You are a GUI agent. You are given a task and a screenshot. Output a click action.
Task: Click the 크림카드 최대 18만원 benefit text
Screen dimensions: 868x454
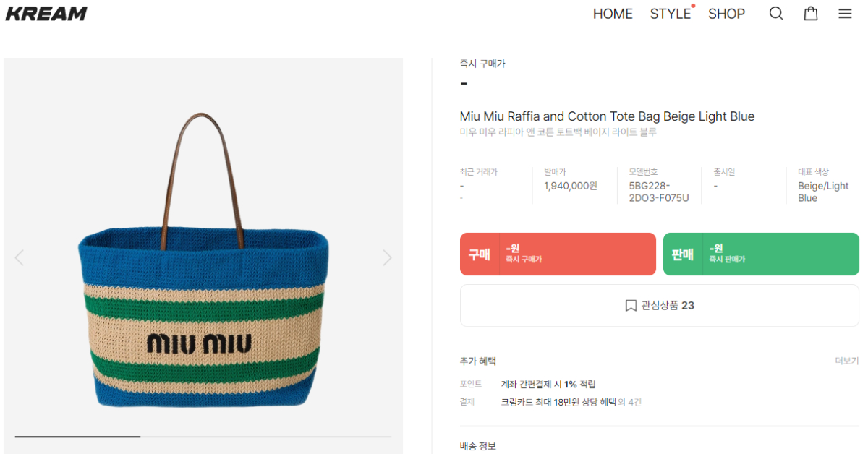(x=558, y=402)
